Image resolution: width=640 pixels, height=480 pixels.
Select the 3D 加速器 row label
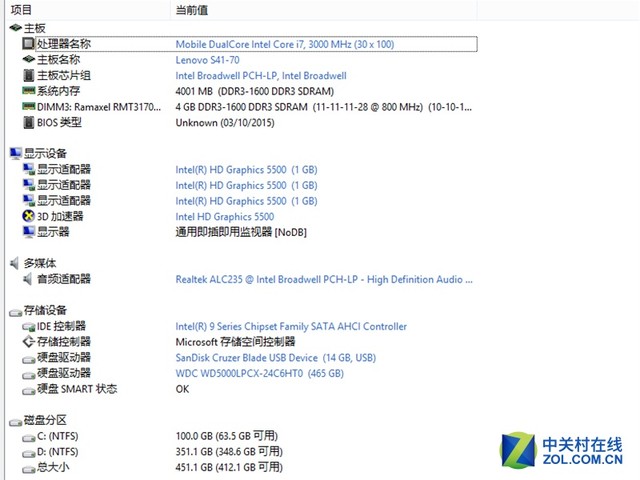point(60,216)
